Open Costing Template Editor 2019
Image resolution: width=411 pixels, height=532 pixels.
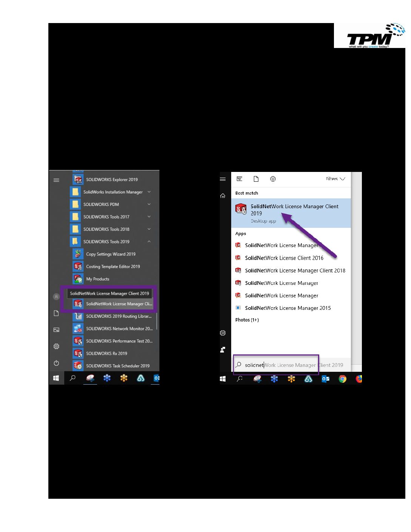[x=113, y=267]
